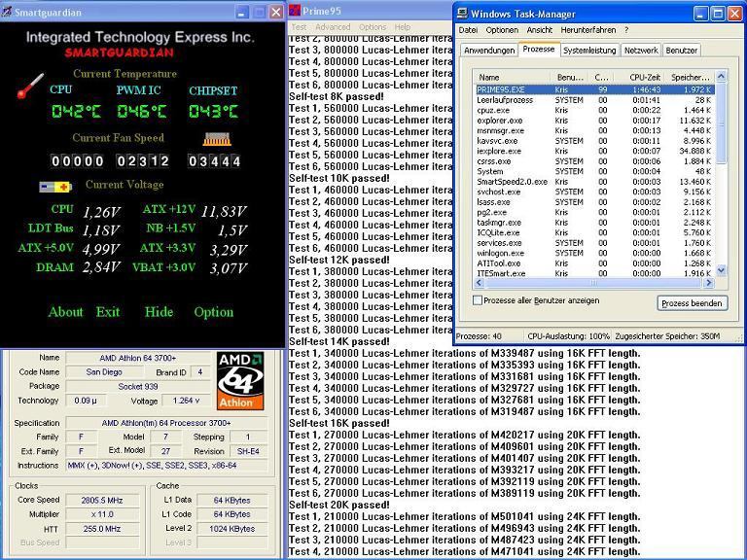Viewport: 747px width, 560px height.
Task: Click the 'Prozess beenden' button
Action: pos(693,303)
